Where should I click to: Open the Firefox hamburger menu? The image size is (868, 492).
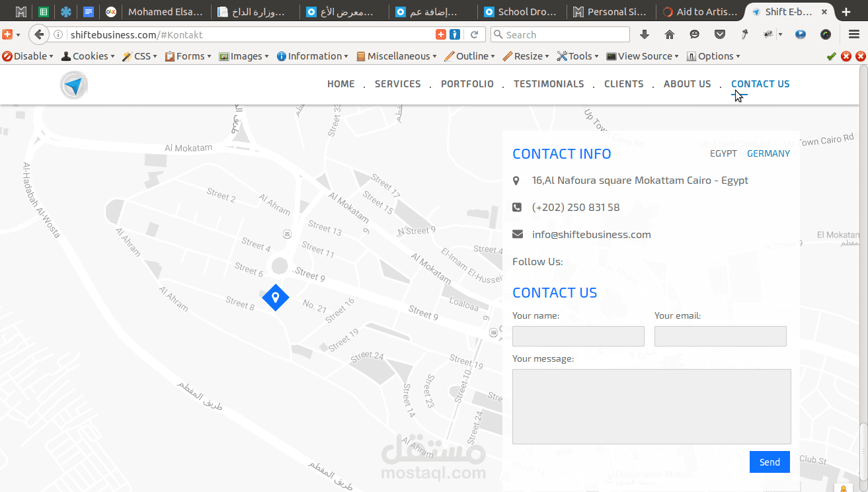pos(854,34)
